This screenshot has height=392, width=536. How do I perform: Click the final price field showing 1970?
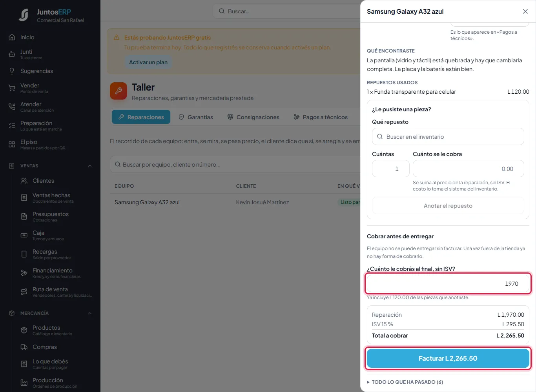point(448,283)
